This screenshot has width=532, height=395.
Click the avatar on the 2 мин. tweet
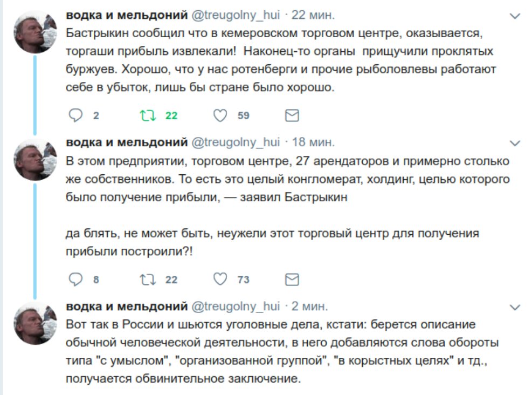click(x=35, y=323)
